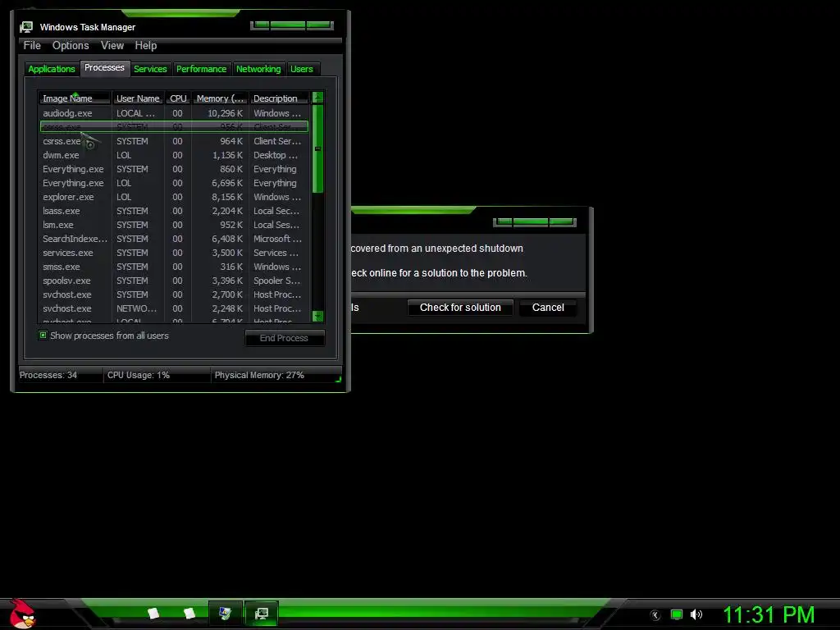840x630 pixels.
Task: Go to the Performance tab
Action: click(202, 69)
